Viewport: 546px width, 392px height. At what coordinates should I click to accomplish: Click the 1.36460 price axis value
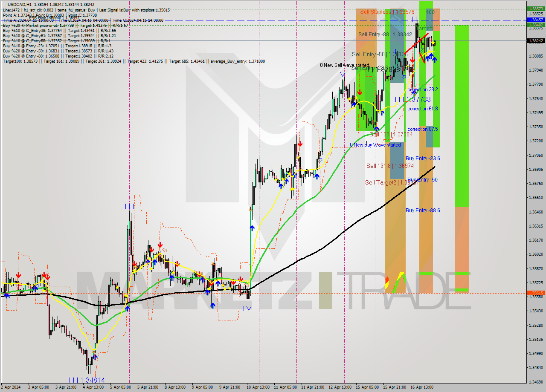click(x=535, y=212)
